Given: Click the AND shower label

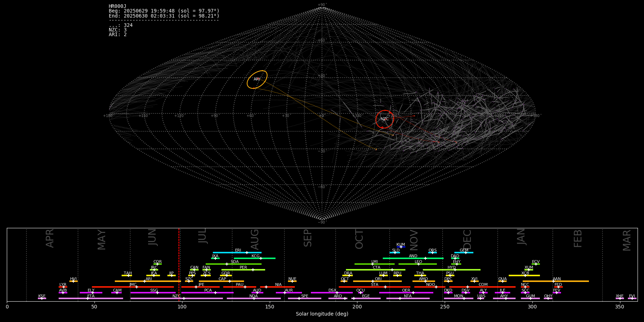Looking at the screenshot, I should click(x=413, y=256).
